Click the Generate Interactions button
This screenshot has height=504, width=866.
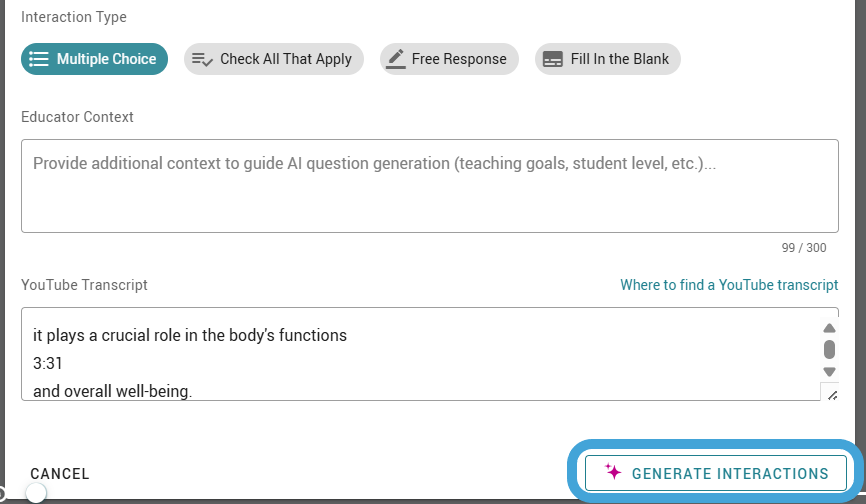[x=716, y=473]
